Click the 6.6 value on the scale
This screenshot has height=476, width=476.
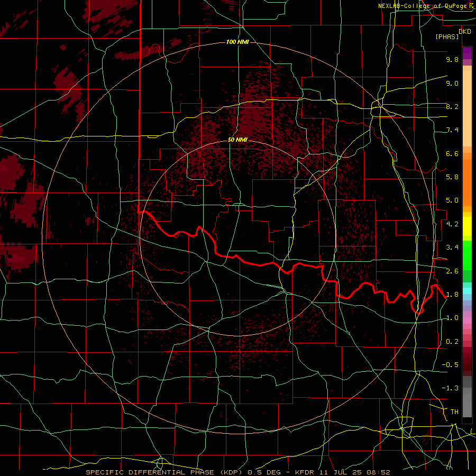(452, 153)
